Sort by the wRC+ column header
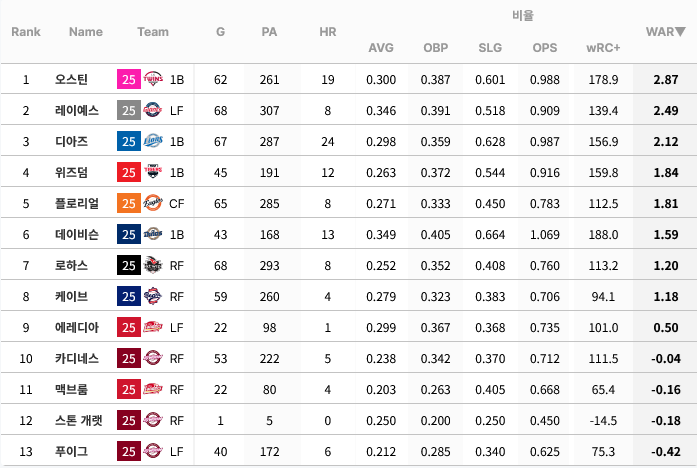Viewport: 697px width, 468px height. [x=603, y=48]
